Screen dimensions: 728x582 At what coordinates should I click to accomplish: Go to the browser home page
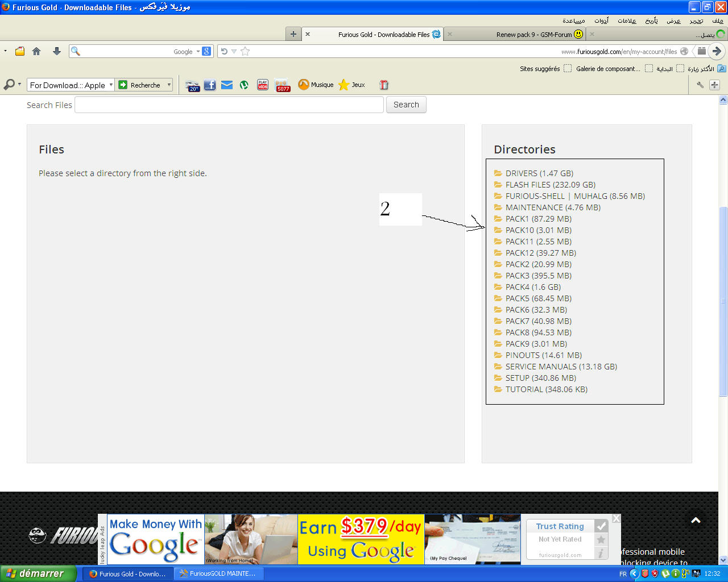pyautogui.click(x=36, y=51)
